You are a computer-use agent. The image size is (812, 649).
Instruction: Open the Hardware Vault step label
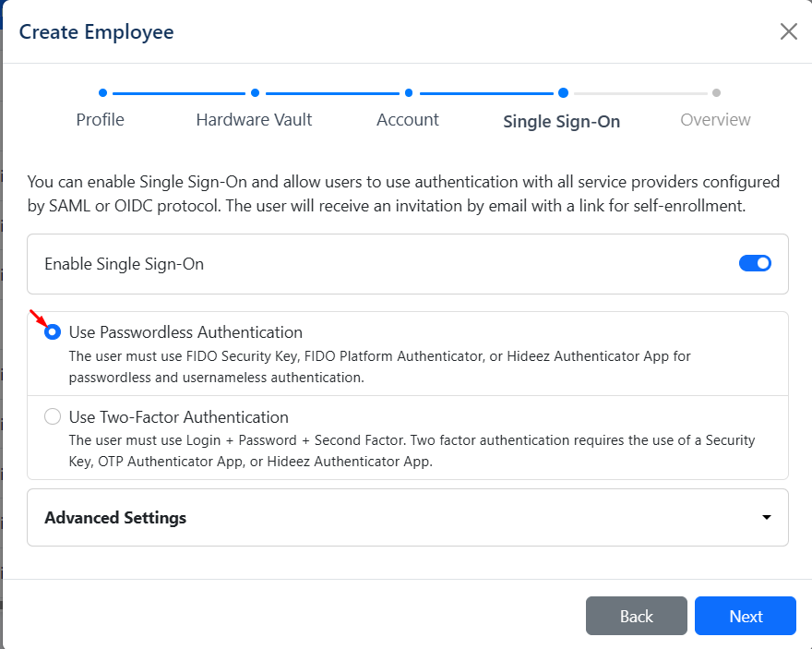point(254,120)
